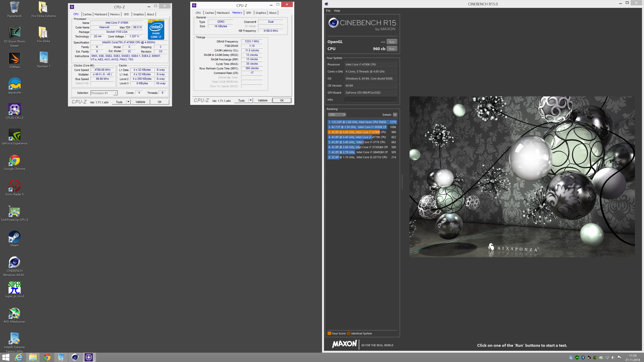This screenshot has width=644, height=362.
Task: Open Internet Explorer in the taskbar
Action: (19, 357)
